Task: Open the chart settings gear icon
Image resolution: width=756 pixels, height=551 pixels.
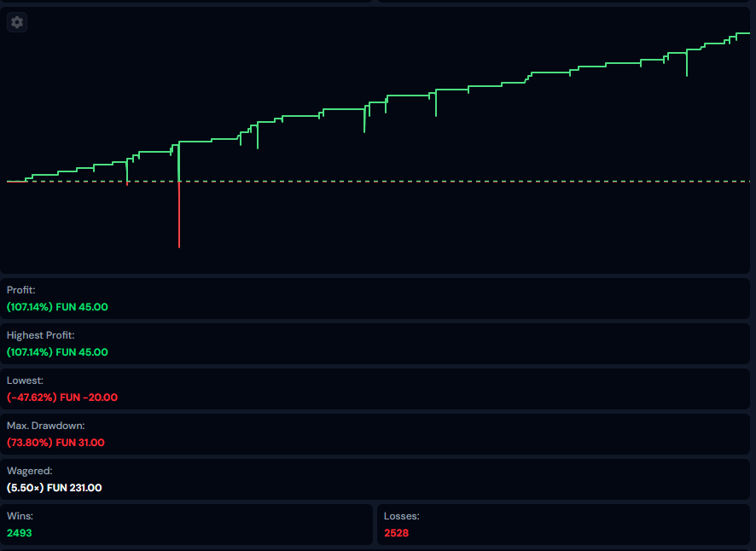Action: (17, 22)
